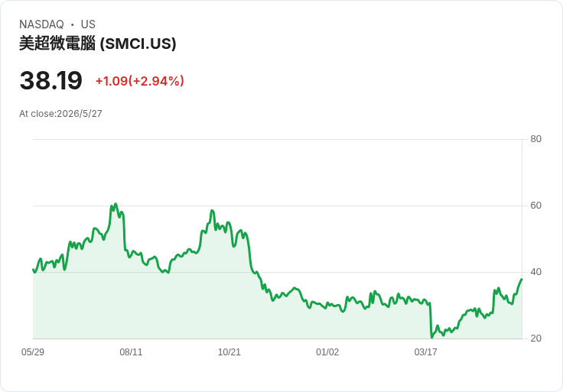
Task: Click the 60 value on price axis
Action: point(535,206)
